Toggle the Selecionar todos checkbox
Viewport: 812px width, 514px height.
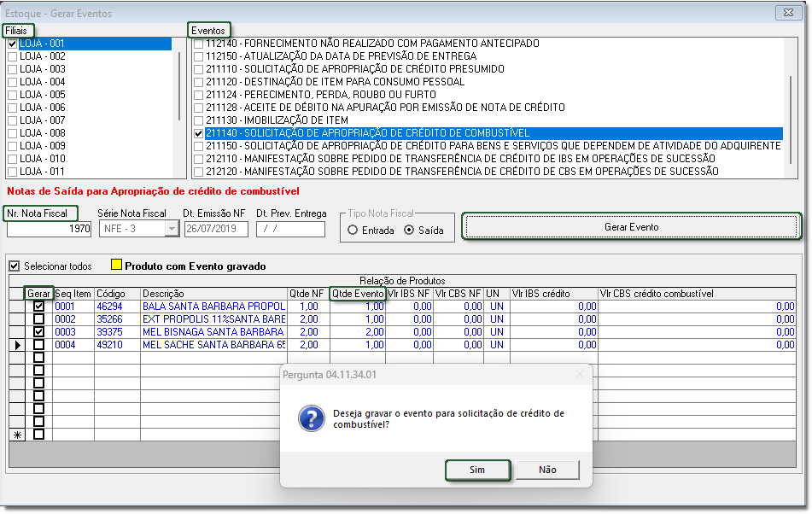14,266
